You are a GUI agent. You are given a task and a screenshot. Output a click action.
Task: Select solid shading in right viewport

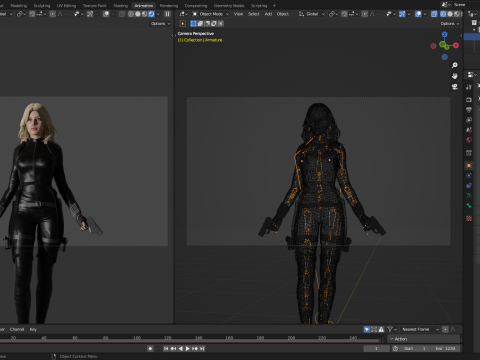pyautogui.click(x=450, y=14)
